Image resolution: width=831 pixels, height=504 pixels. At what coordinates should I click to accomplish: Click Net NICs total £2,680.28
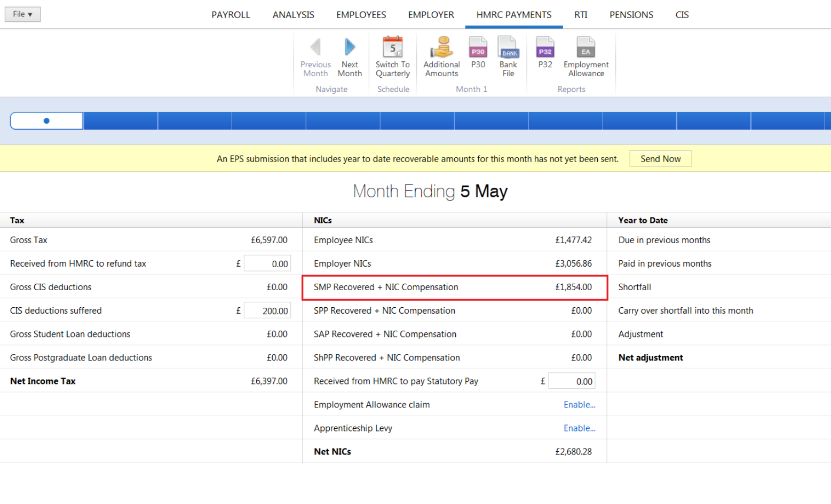pos(573,451)
